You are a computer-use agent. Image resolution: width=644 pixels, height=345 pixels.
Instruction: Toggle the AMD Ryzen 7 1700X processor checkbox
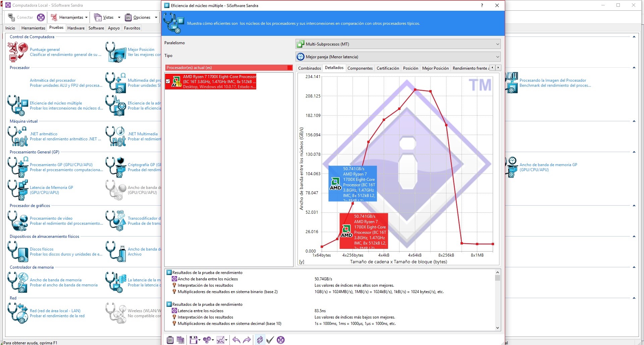[168, 81]
